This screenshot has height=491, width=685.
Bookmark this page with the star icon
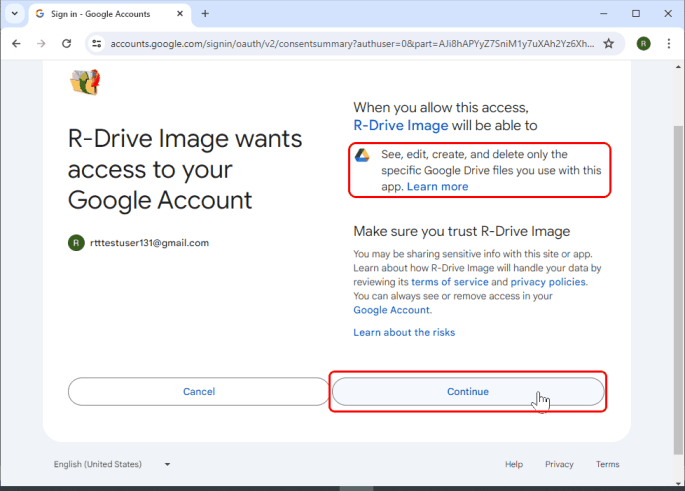tap(609, 44)
